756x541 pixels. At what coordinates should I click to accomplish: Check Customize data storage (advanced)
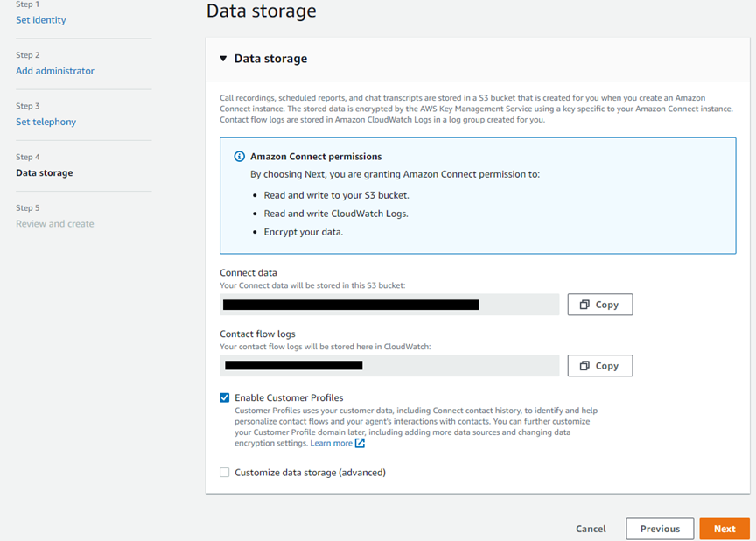point(224,473)
